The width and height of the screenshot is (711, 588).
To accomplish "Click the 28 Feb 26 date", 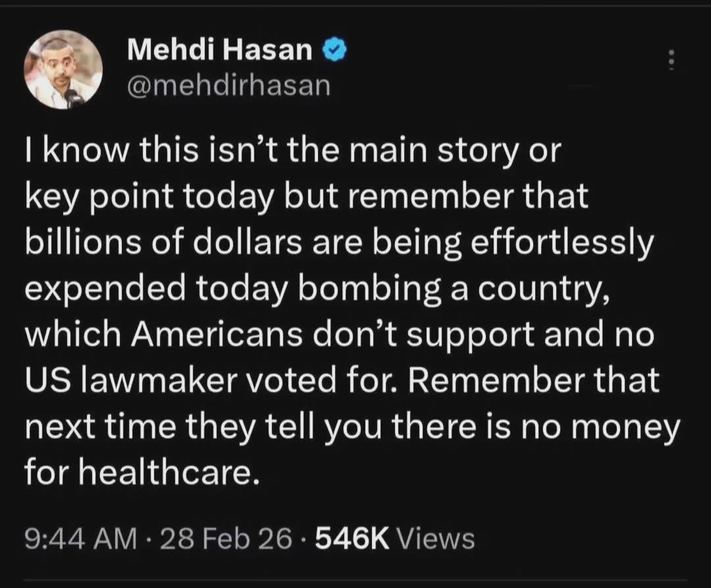I will pyautogui.click(x=226, y=539).
